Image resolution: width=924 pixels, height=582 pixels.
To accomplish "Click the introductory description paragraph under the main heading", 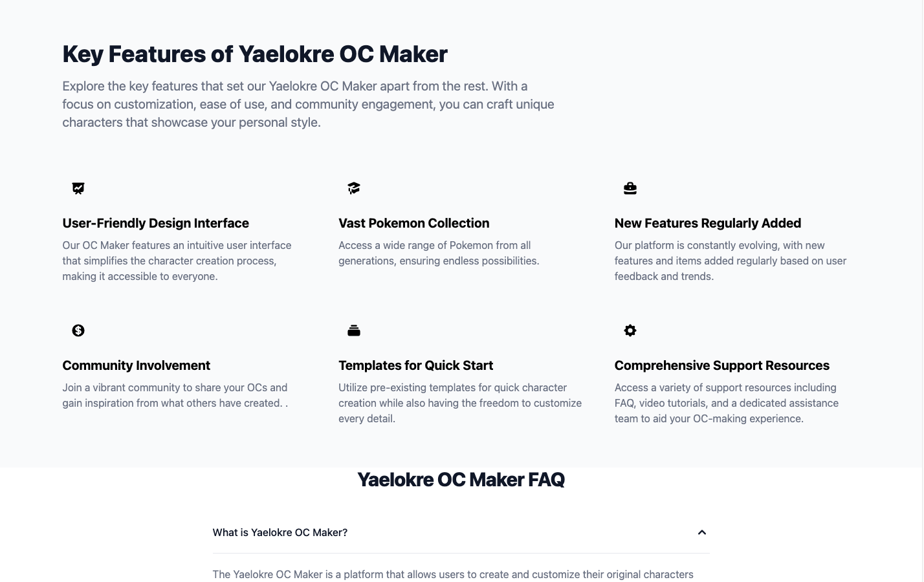I will pos(308,103).
